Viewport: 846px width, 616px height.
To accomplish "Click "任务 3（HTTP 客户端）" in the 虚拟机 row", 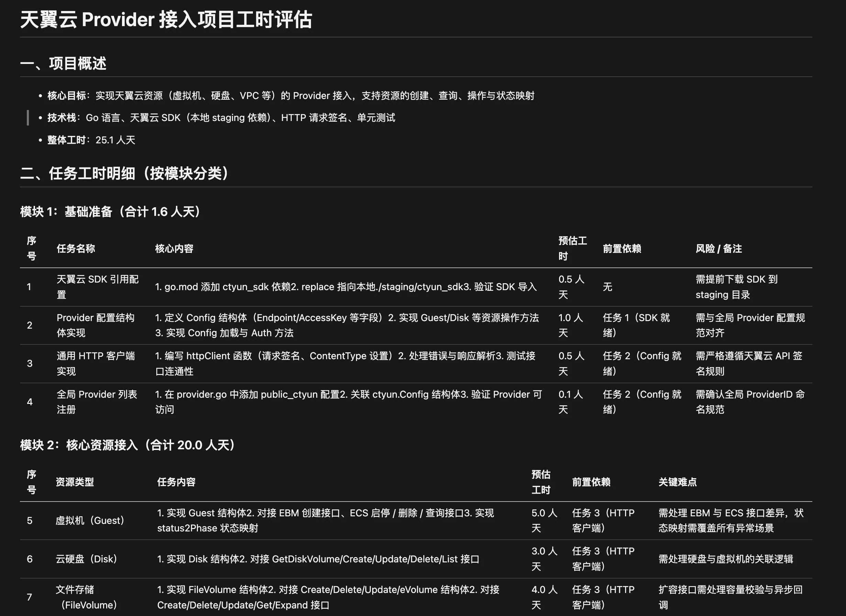I will [603, 521].
